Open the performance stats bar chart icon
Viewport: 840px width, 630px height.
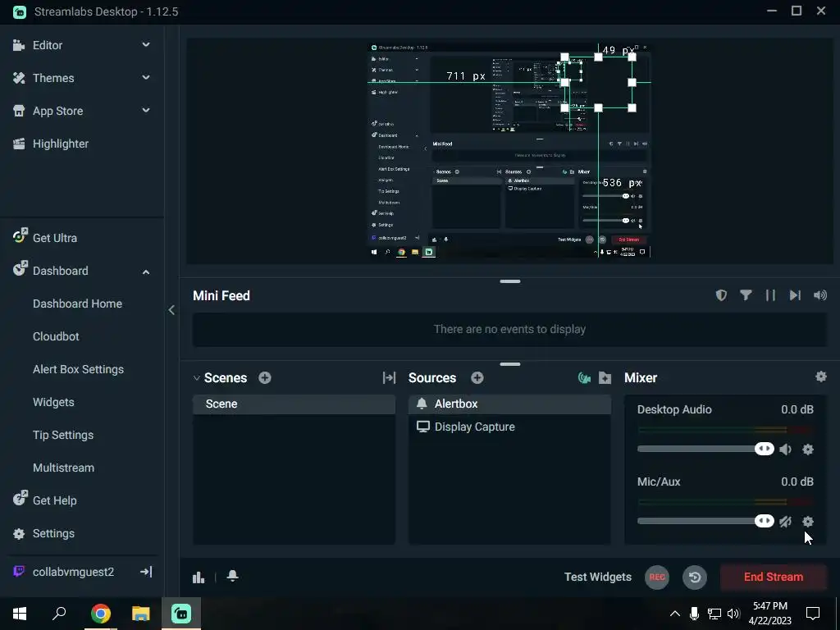[x=199, y=577]
